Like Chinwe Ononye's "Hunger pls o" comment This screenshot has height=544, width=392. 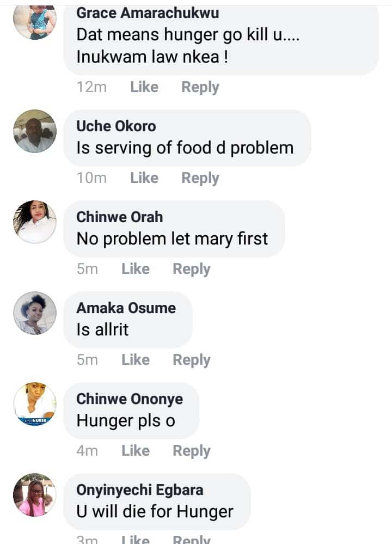(136, 451)
